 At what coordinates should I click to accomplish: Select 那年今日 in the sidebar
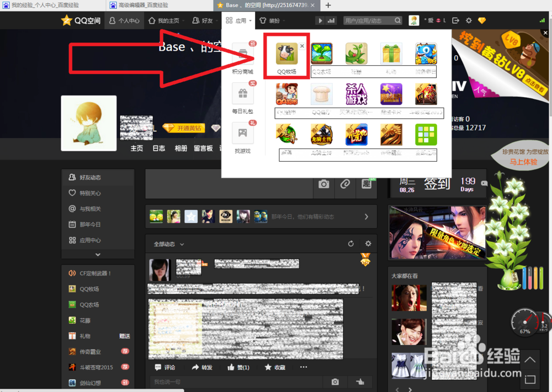(x=98, y=224)
